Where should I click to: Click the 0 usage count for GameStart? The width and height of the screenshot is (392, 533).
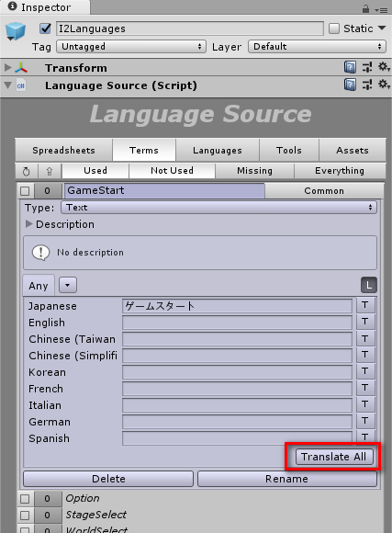(48, 191)
